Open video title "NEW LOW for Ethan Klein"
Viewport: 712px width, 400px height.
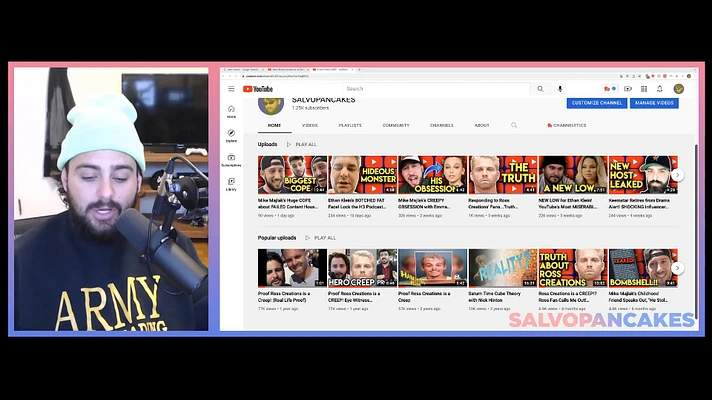569,203
